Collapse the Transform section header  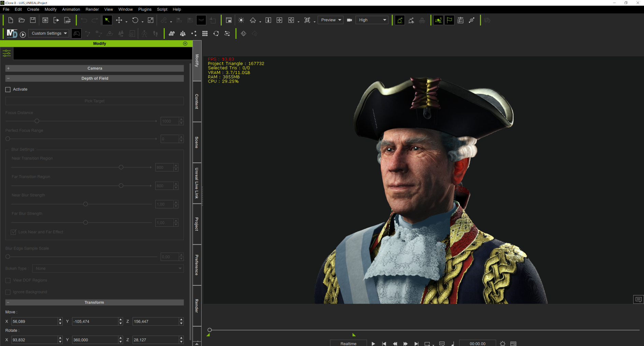click(9, 302)
